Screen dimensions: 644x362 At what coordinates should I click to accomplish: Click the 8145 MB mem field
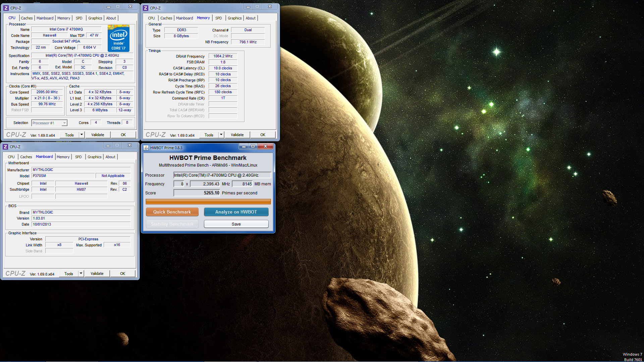[242, 184]
